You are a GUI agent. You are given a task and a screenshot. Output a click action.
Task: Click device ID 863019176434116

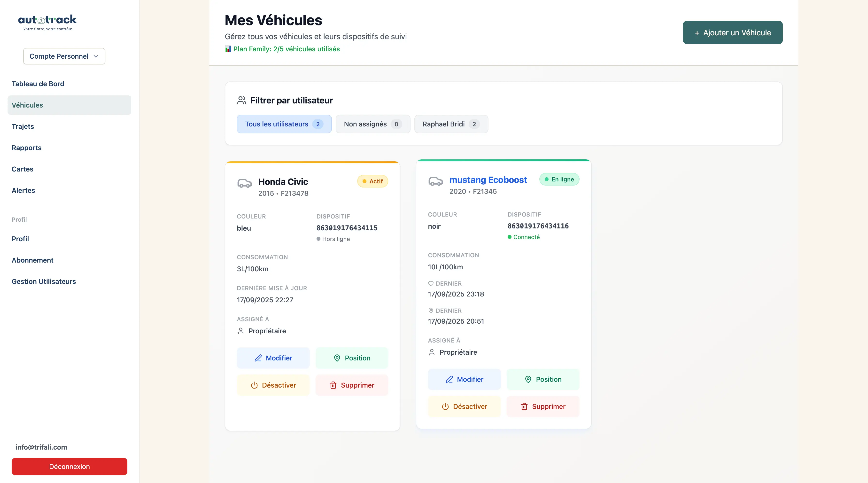tap(538, 226)
